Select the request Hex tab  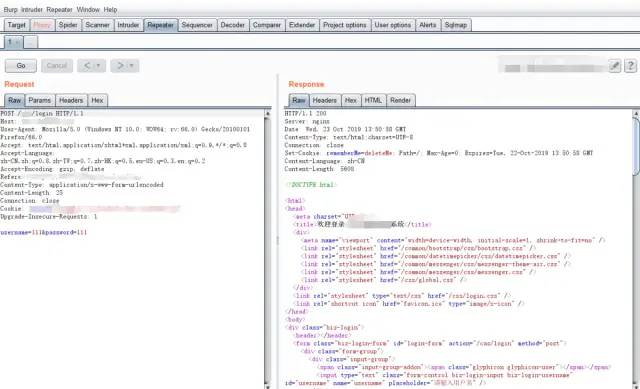click(x=97, y=100)
